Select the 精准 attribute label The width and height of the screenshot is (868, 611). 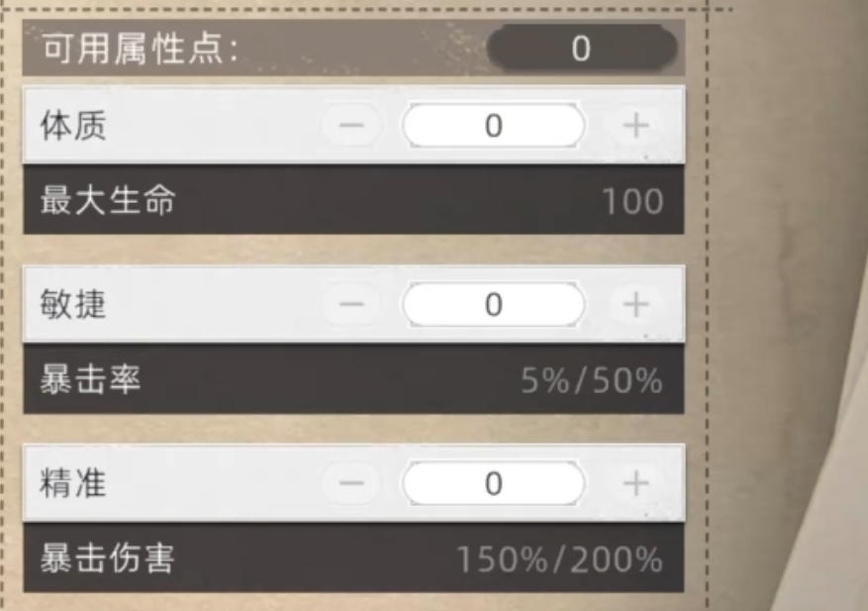coord(72,483)
